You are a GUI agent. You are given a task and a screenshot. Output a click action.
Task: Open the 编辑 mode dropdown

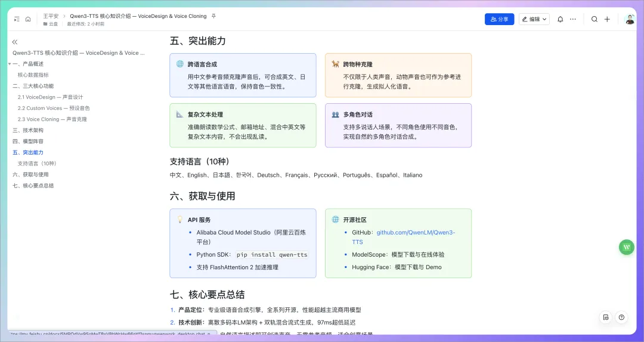pyautogui.click(x=534, y=19)
